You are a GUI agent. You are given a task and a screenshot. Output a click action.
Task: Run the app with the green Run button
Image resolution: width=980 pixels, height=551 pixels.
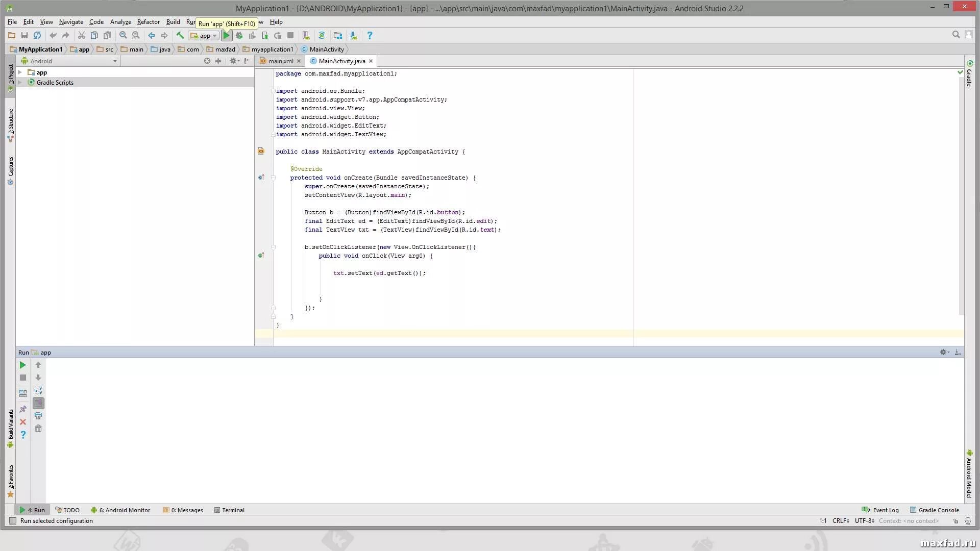tap(227, 35)
